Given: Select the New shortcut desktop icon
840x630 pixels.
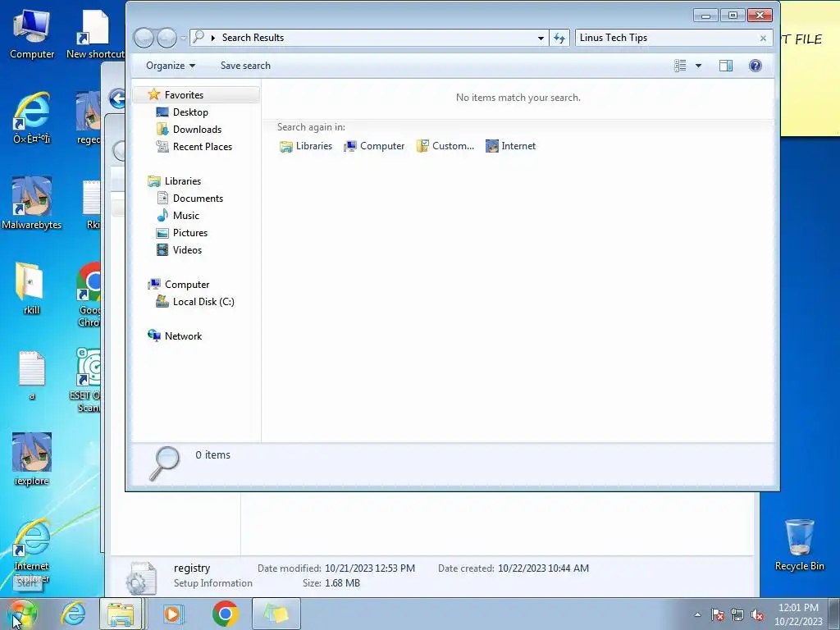Looking at the screenshot, I should point(95,34).
